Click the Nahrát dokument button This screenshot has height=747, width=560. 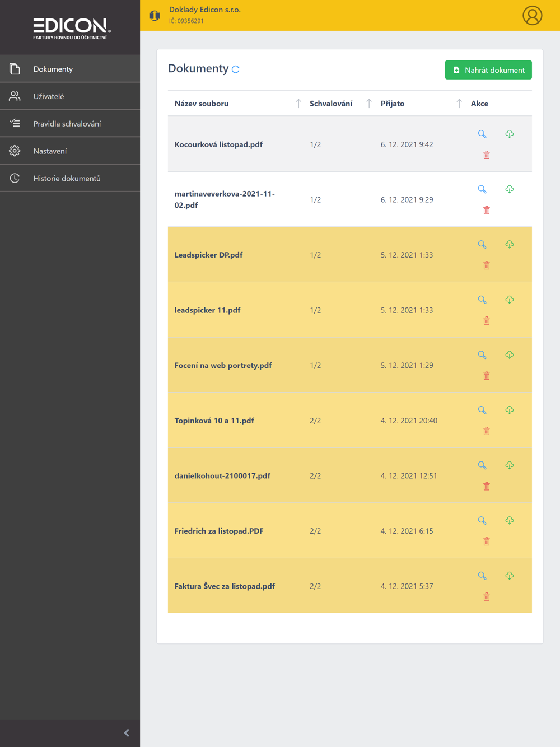coord(488,70)
